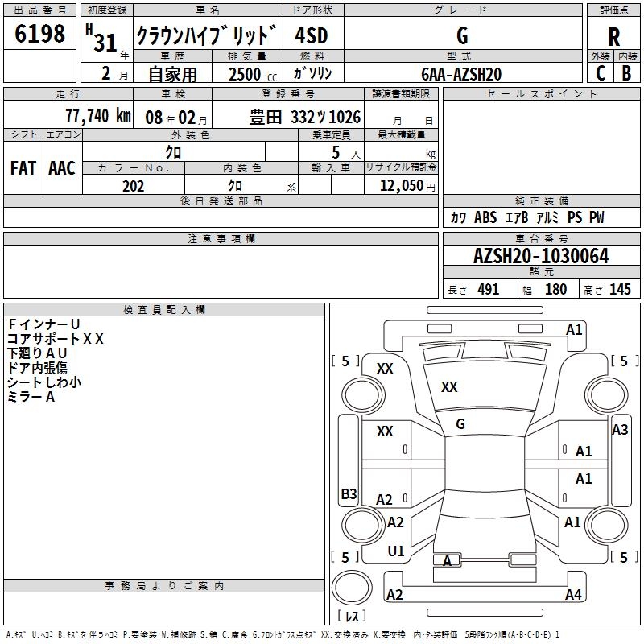Click door type value 4SD
Image resolution: width=644 pixels, height=644 pixels.
click(312, 35)
